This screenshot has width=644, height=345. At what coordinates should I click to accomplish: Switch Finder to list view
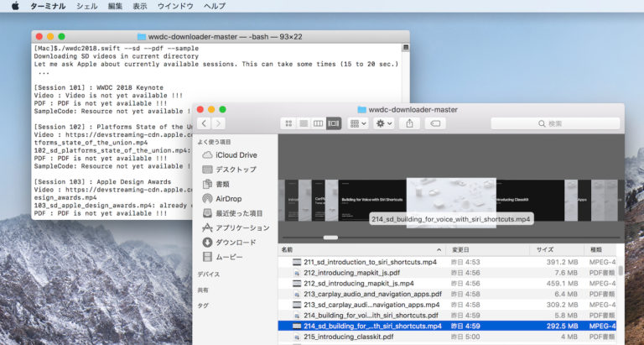[x=304, y=123]
